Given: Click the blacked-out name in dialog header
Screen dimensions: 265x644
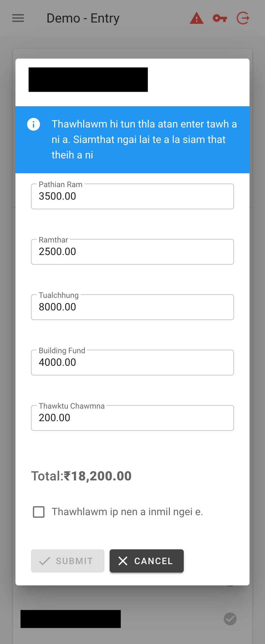Looking at the screenshot, I should (x=88, y=80).
